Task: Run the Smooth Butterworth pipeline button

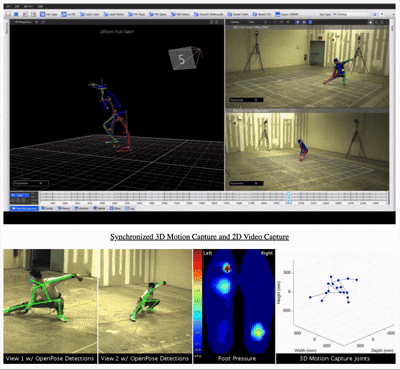Action: click(209, 14)
